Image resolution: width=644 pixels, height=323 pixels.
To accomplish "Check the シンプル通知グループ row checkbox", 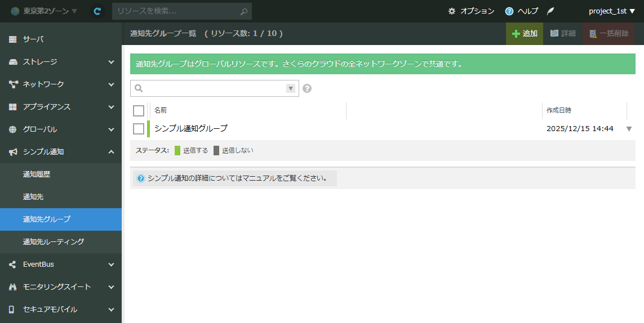I will pos(139,129).
